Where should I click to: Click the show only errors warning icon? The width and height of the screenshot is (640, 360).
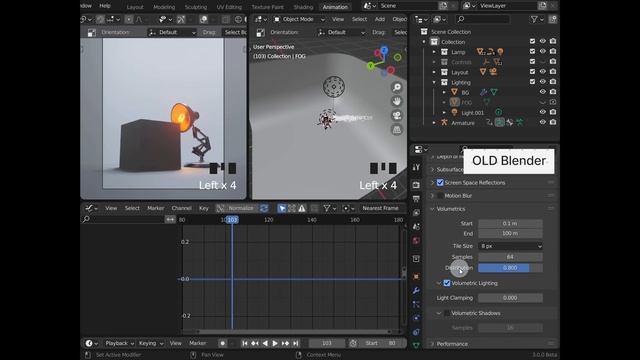(x=302, y=208)
